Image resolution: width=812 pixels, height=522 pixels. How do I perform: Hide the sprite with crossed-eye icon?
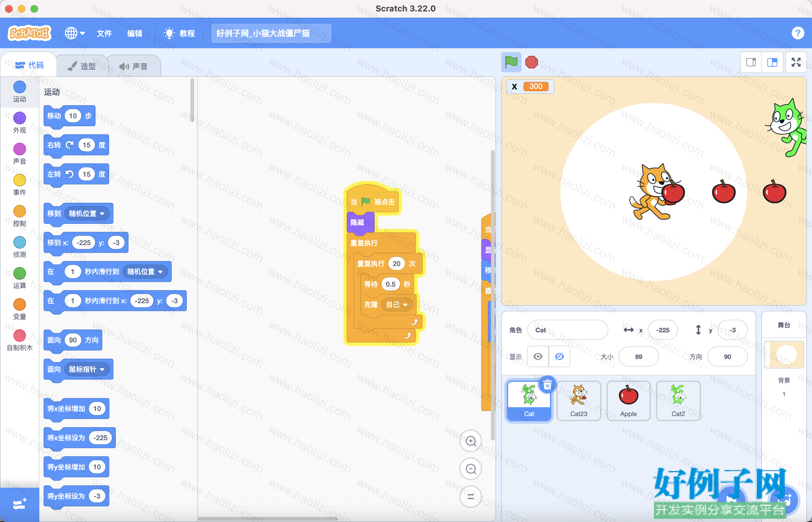click(x=559, y=356)
